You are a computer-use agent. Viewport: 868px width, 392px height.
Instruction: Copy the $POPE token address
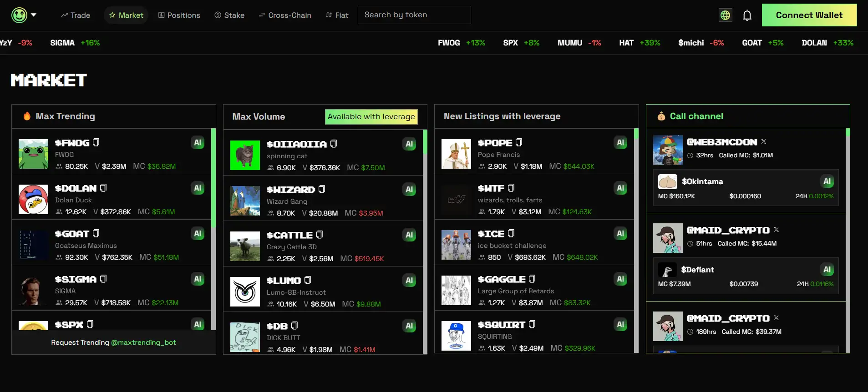(x=519, y=142)
